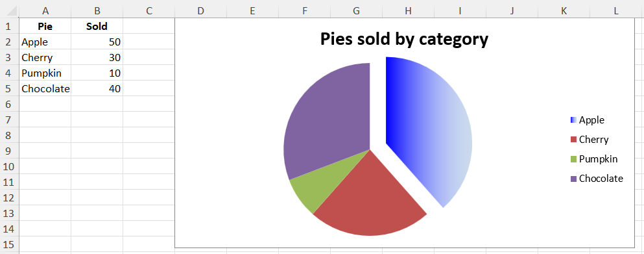Image resolution: width=644 pixels, height=254 pixels.
Task: Click the 'Cherry' legend label text
Action: tap(593, 140)
